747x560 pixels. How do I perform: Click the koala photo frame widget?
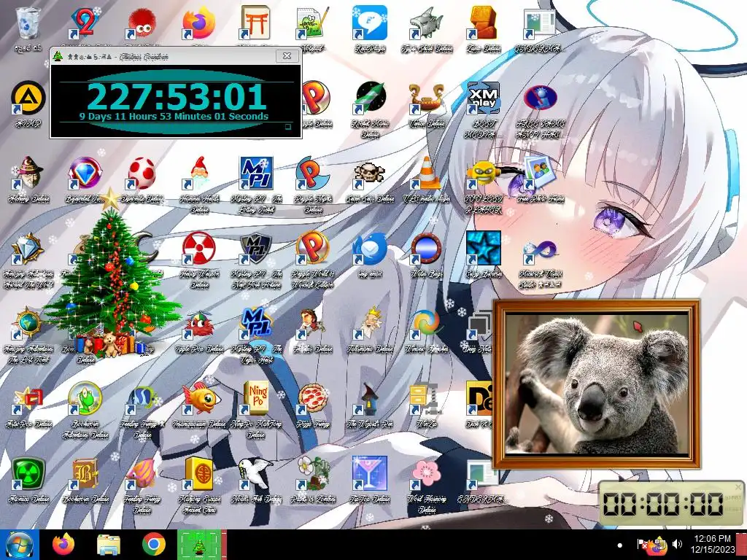pyautogui.click(x=597, y=384)
